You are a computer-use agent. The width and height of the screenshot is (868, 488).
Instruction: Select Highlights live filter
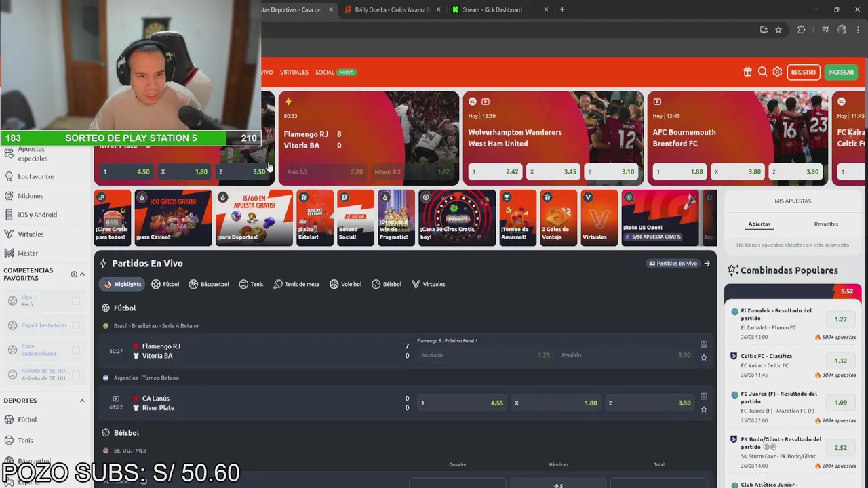[x=122, y=284]
